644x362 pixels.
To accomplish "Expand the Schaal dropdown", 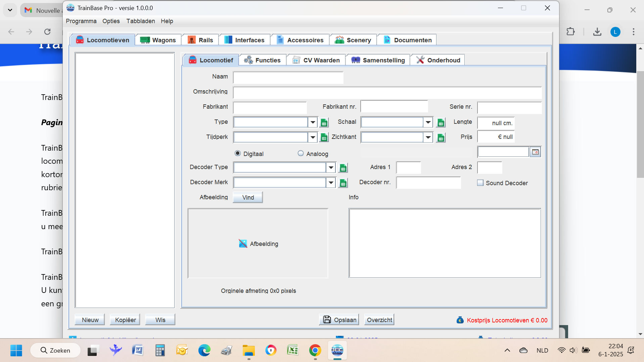I will [428, 122].
